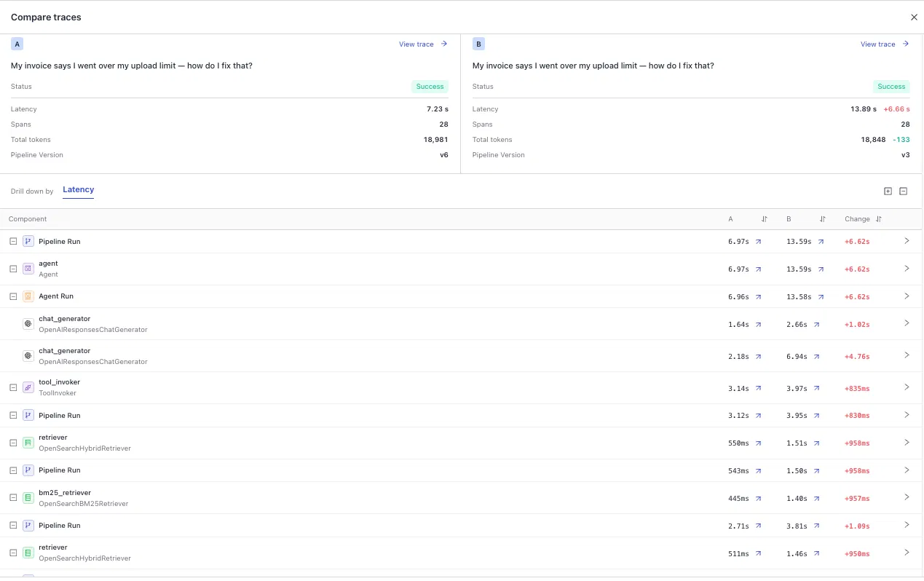Open details chevron for bm25_retriever row
924x581 pixels.
[907, 497]
